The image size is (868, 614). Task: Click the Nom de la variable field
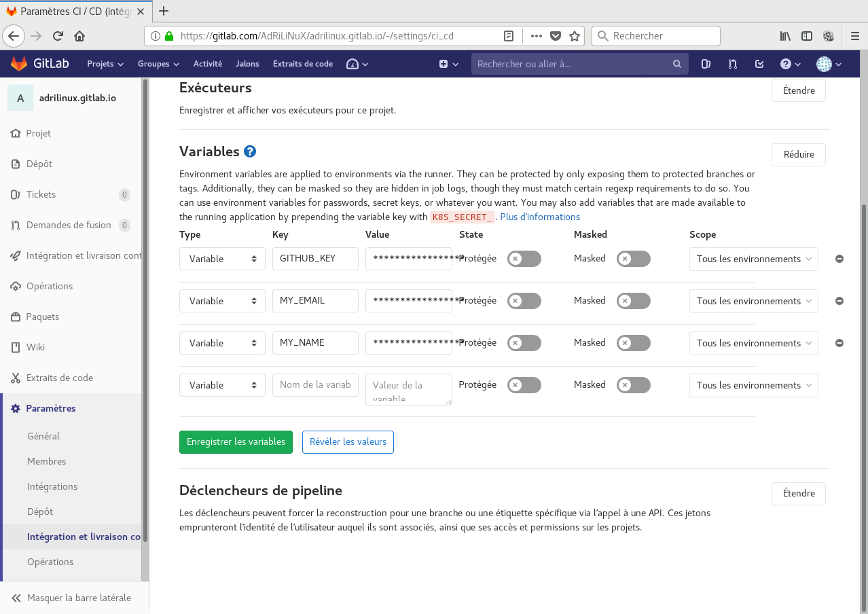pos(315,384)
